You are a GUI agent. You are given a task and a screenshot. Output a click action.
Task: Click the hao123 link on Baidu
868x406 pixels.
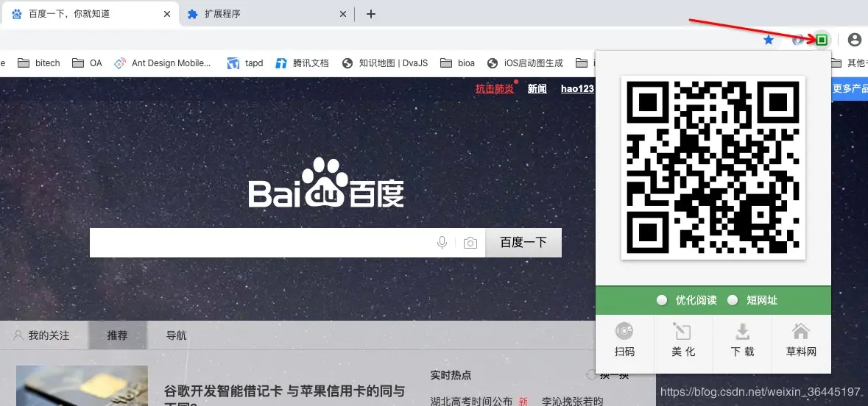[577, 88]
